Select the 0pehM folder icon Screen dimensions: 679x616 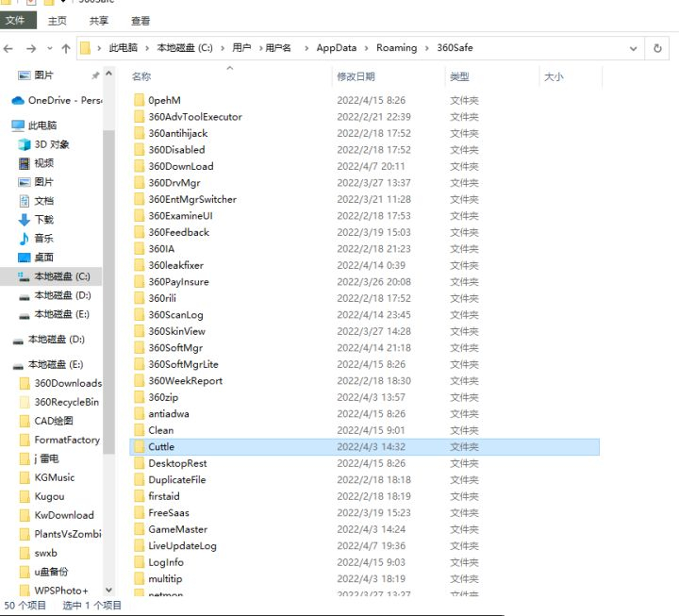[139, 101]
